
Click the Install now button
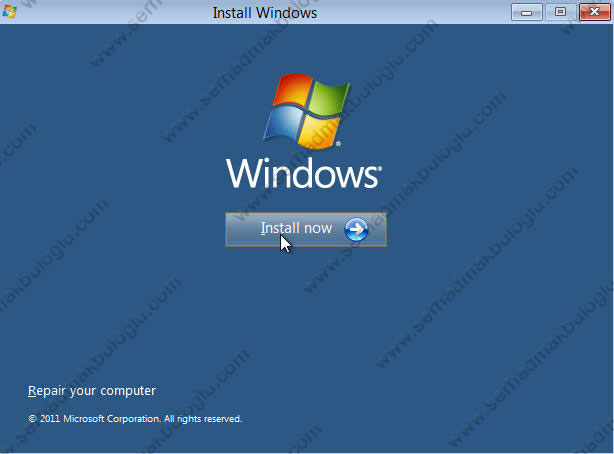pos(306,230)
